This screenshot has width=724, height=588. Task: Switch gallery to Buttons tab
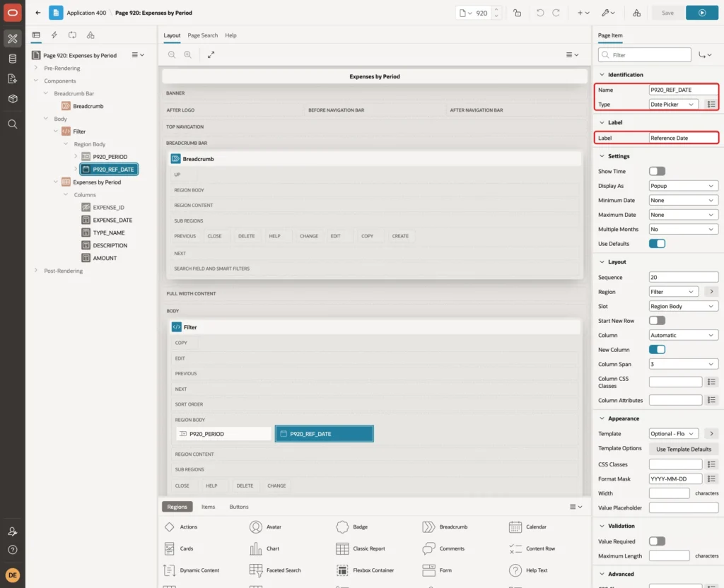click(239, 506)
